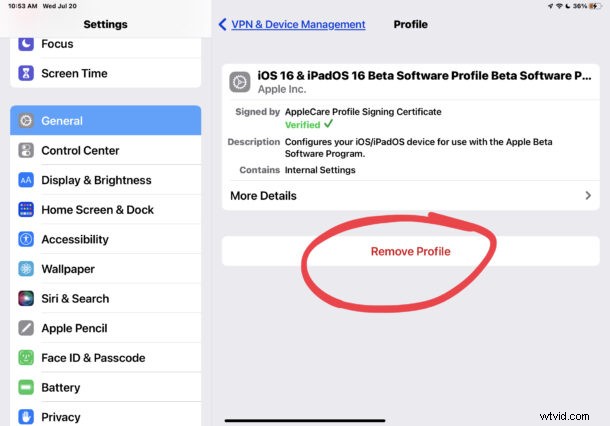Tap the Remove Profile button
The height and width of the screenshot is (426, 610).
[x=410, y=251]
